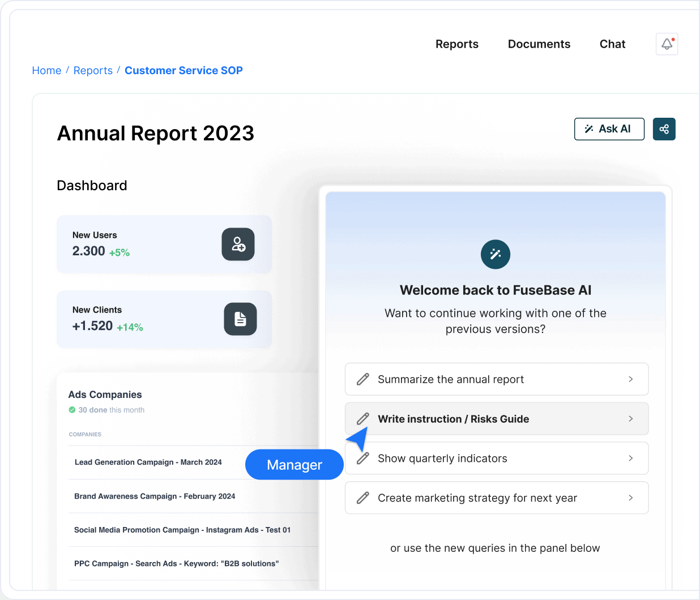Click the Annual Report 2023 title

coord(156,134)
